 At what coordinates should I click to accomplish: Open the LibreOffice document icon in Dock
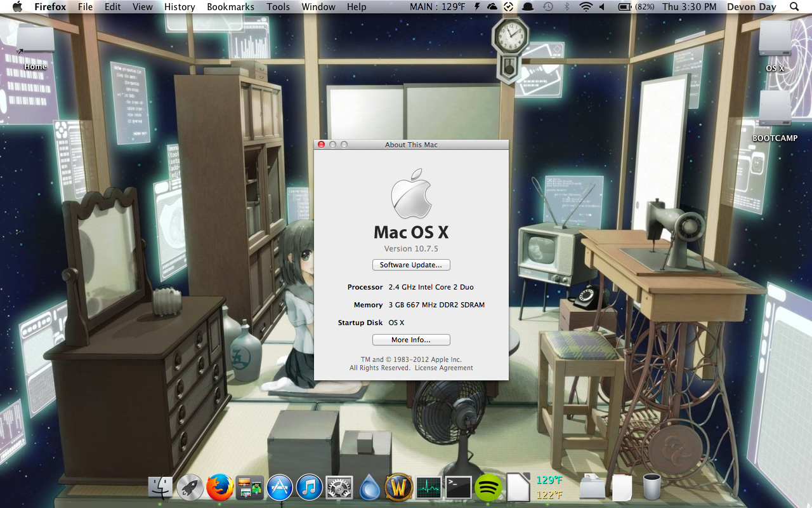tap(518, 488)
